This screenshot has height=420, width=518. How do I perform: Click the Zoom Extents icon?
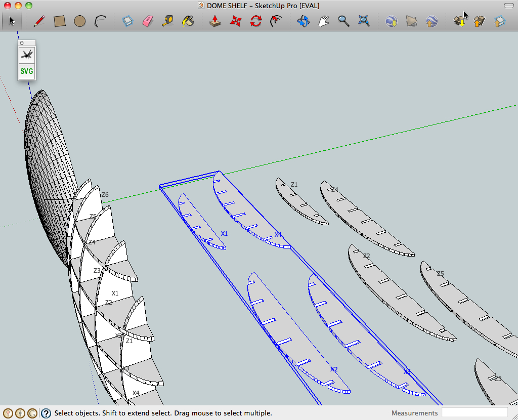pos(364,21)
